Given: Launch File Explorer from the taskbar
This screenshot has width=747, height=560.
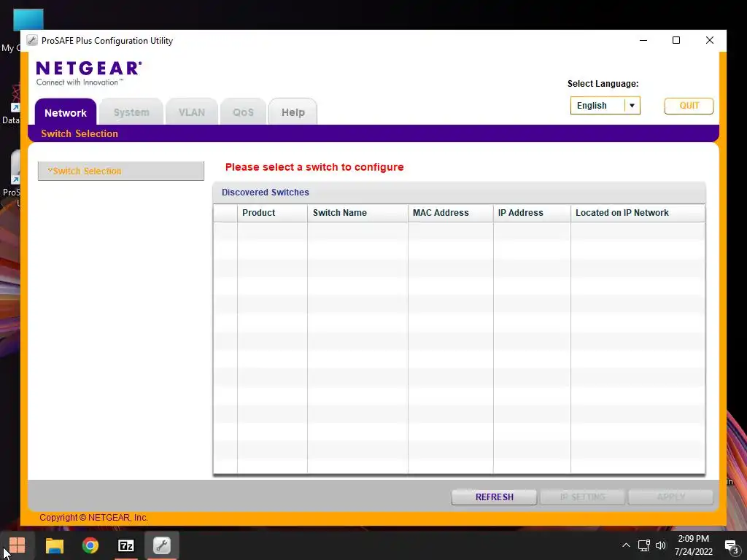Looking at the screenshot, I should pyautogui.click(x=54, y=545).
